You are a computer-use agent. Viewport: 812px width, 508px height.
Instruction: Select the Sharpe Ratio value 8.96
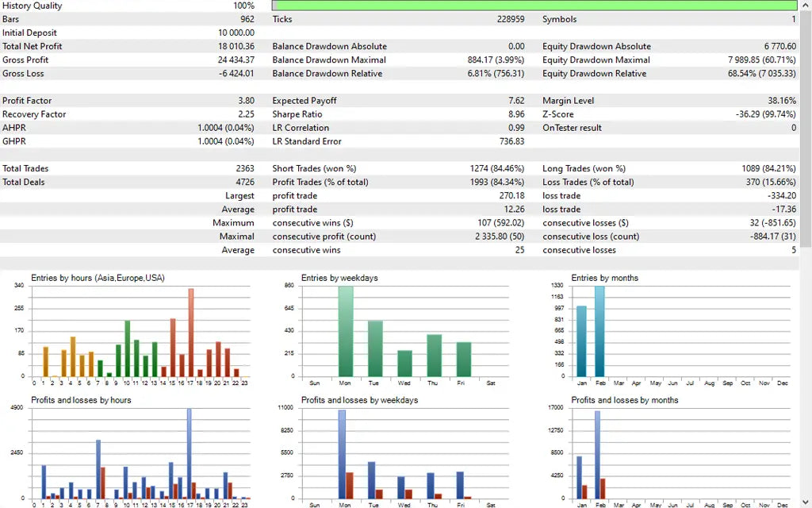[515, 114]
